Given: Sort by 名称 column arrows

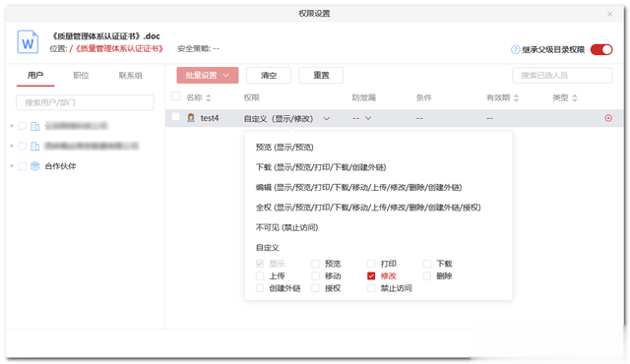Looking at the screenshot, I should 208,98.
